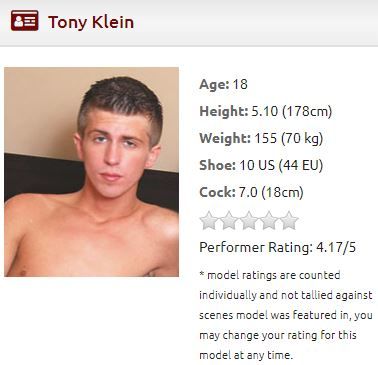Click the Shoe label
Screen dimensions: 378x365
[x=217, y=165]
